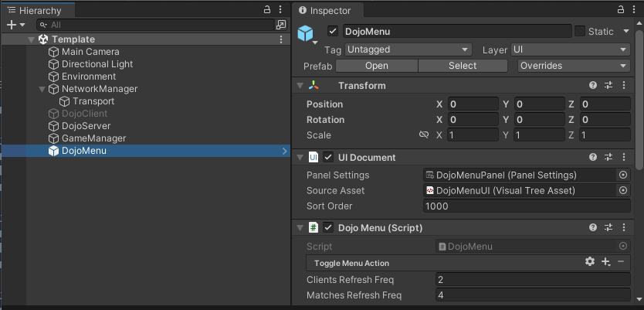Click the plus create object button
The image size is (644, 310).
12,25
